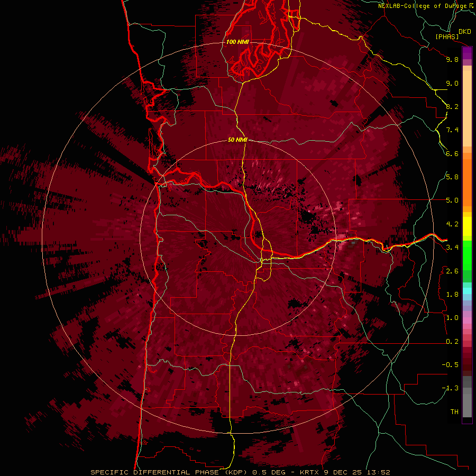Click the -0.5 scale value

coord(450,365)
